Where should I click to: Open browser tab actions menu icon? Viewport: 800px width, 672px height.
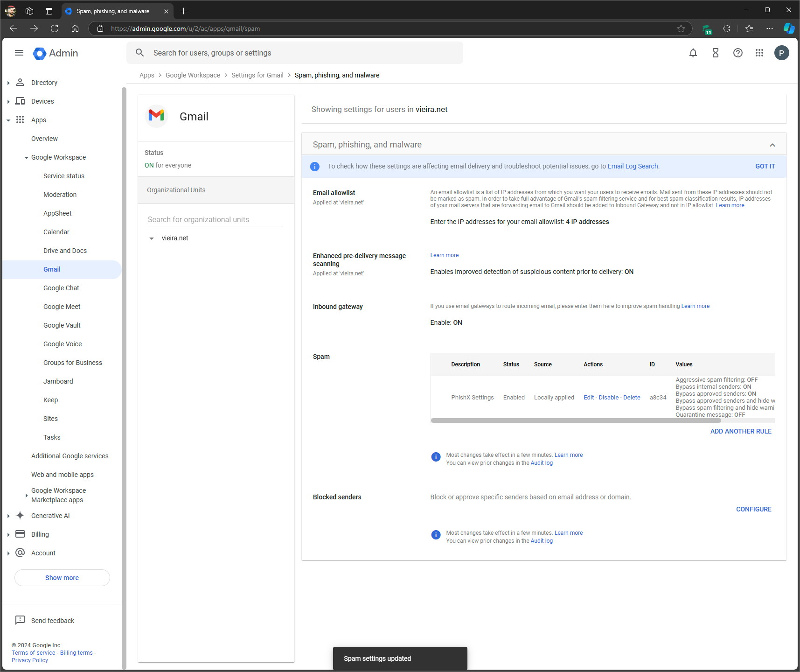click(49, 11)
